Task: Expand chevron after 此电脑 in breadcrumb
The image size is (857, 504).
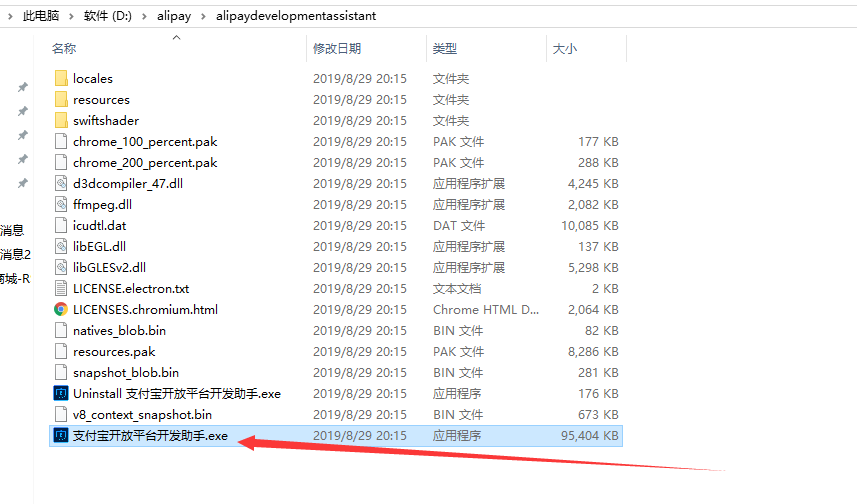Action: [71, 16]
